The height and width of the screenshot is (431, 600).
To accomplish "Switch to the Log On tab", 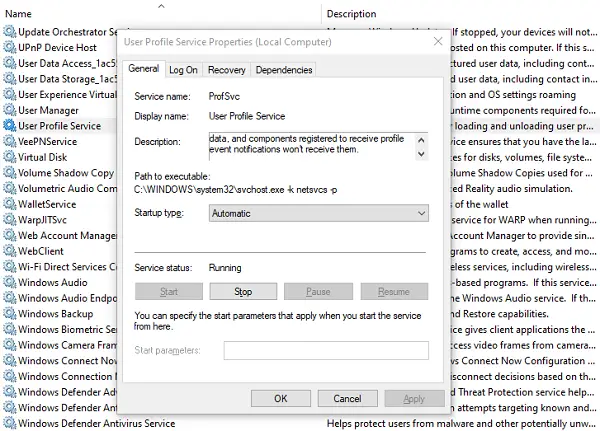I will point(183,70).
